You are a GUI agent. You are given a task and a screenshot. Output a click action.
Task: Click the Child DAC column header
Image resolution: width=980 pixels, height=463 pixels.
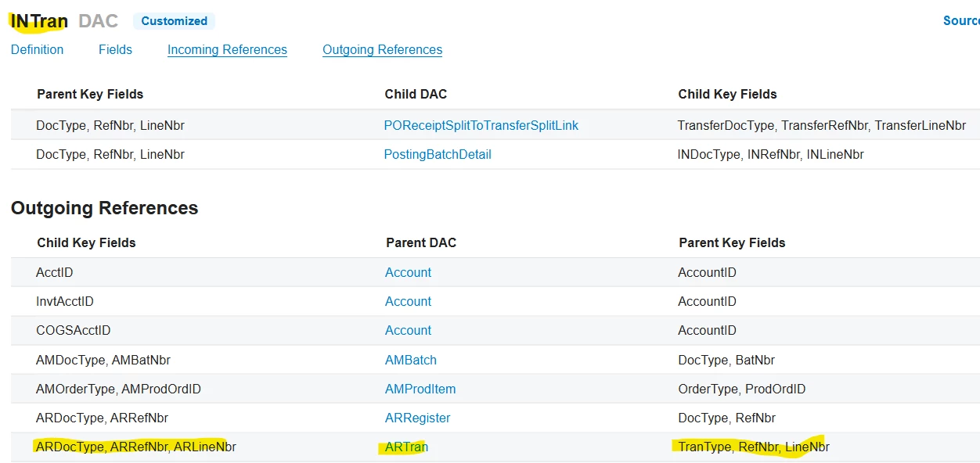[416, 94]
